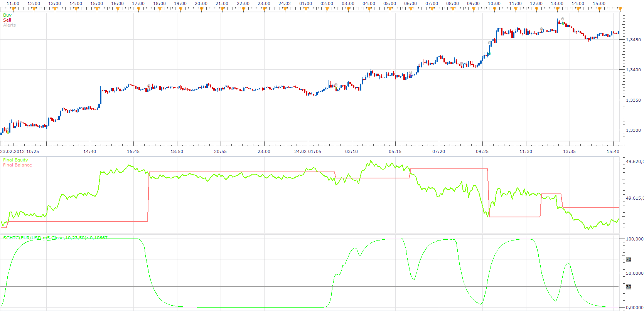Click the red Sell legend label

point(7,20)
